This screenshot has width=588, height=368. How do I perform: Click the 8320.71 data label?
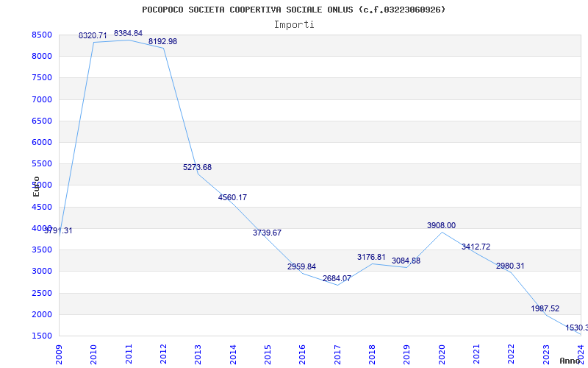pos(93,35)
